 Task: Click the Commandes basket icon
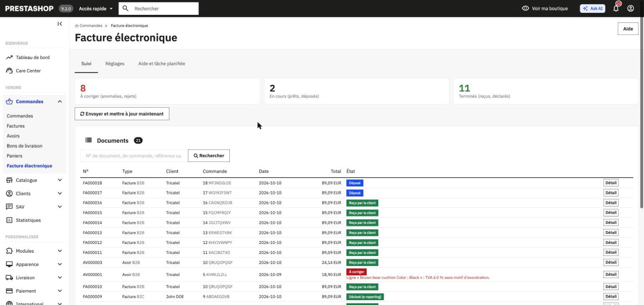point(9,102)
